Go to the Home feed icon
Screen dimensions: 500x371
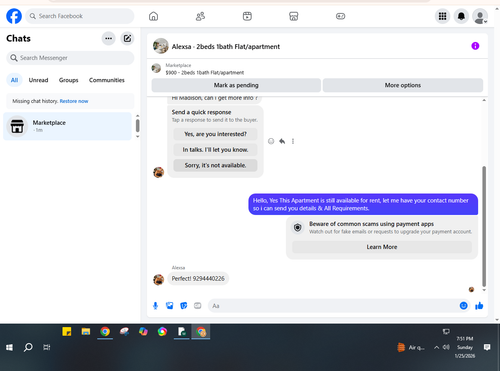click(153, 16)
